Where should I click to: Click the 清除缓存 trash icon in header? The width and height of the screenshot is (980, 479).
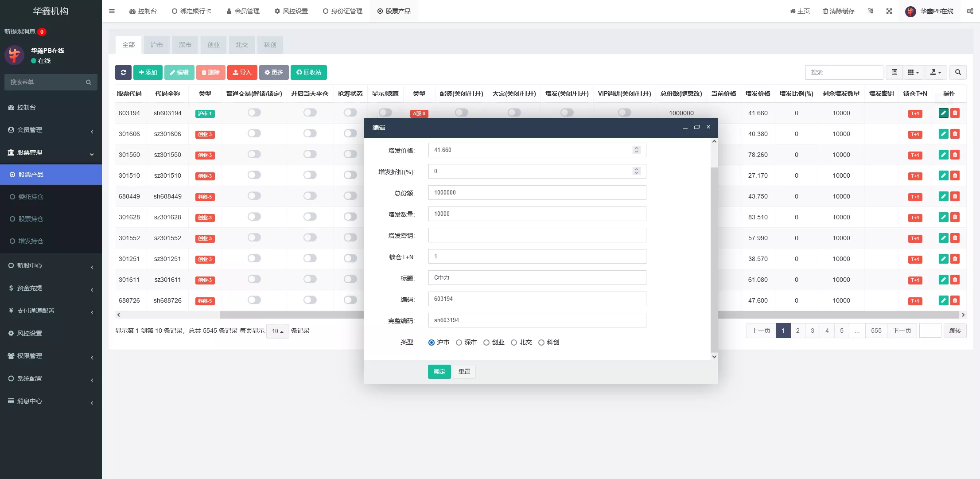pyautogui.click(x=825, y=11)
